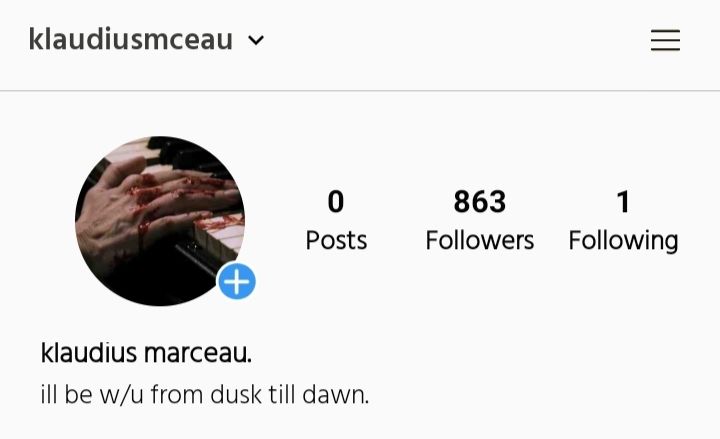The image size is (720, 439).
Task: Tap the 0 posts count
Action: tap(336, 201)
